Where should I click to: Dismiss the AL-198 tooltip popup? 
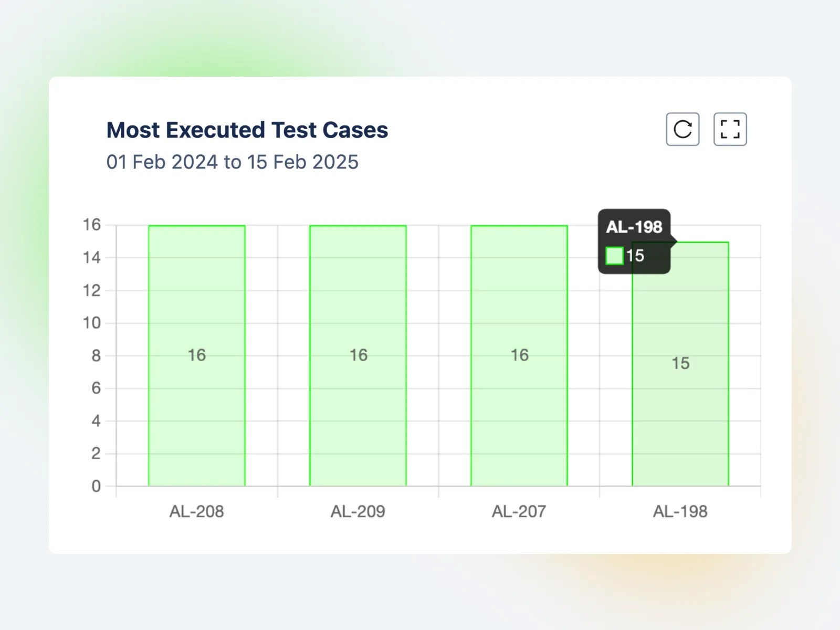click(634, 240)
